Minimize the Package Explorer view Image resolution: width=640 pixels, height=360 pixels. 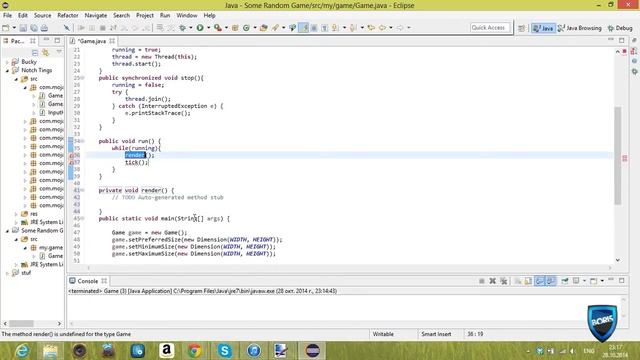pos(46,40)
